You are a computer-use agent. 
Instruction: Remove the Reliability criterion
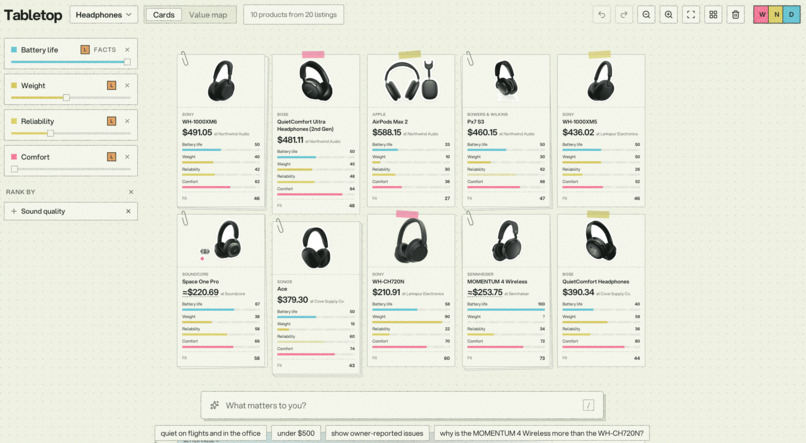[127, 121]
